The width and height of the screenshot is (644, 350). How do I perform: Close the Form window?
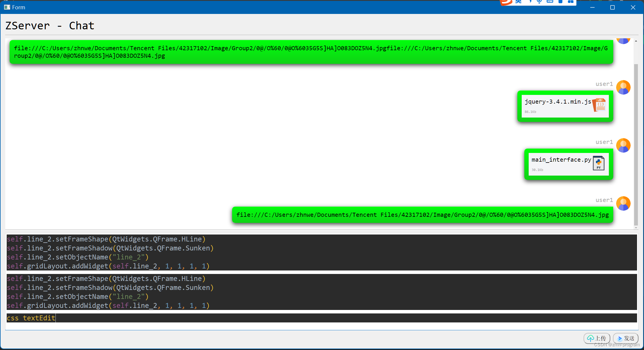pyautogui.click(x=633, y=7)
